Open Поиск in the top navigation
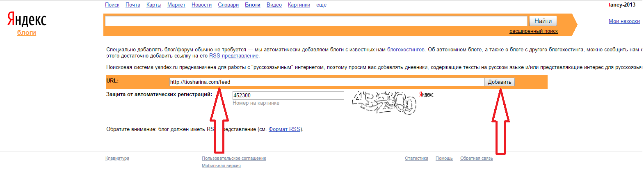This screenshot has height=177, width=644. pos(112,5)
